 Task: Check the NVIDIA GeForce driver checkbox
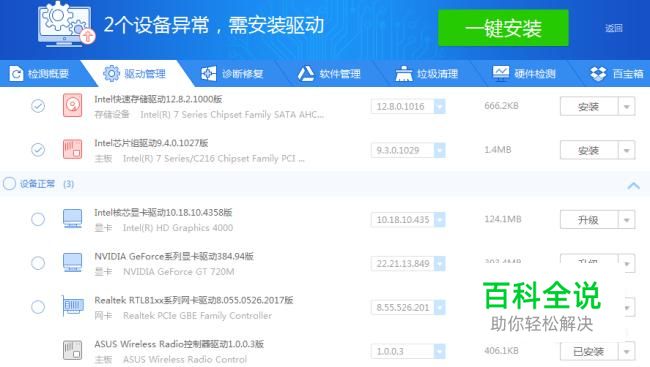point(38,263)
